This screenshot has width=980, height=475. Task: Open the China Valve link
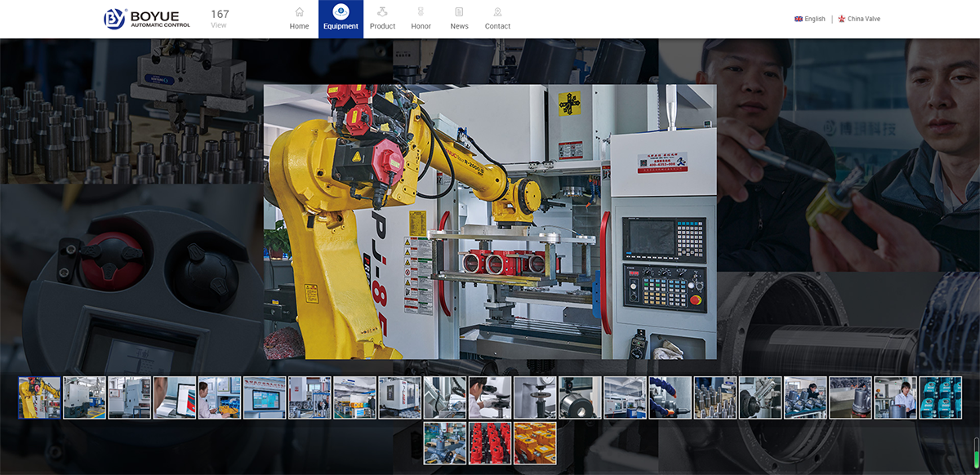[863, 19]
